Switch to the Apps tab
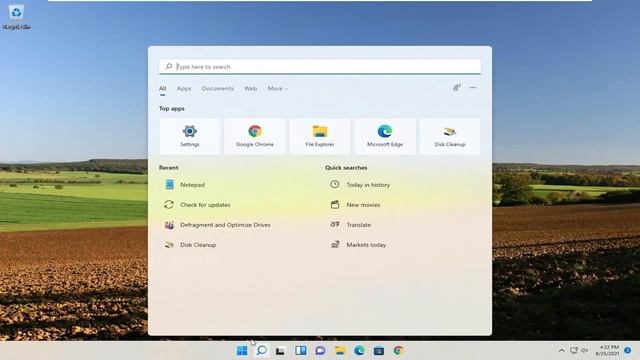The image size is (640, 360). (184, 89)
